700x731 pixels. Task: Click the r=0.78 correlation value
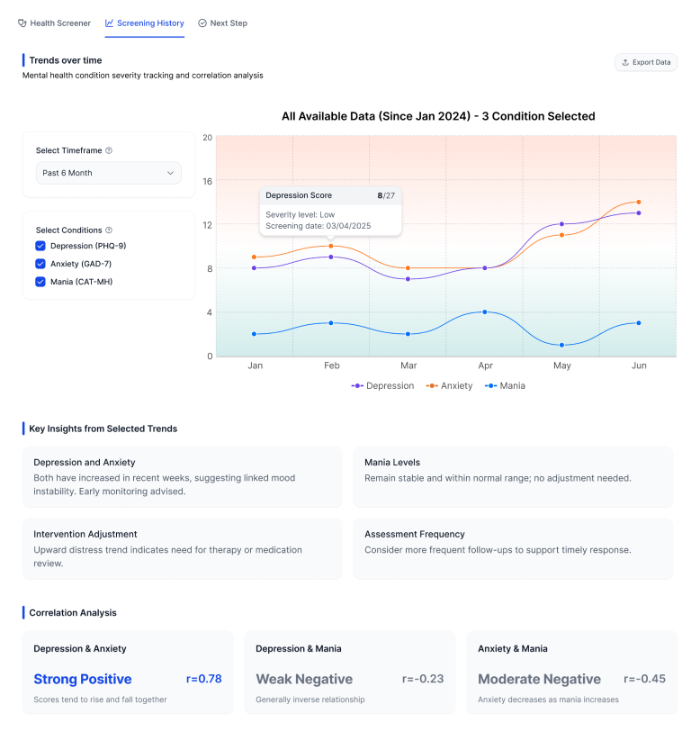204,679
